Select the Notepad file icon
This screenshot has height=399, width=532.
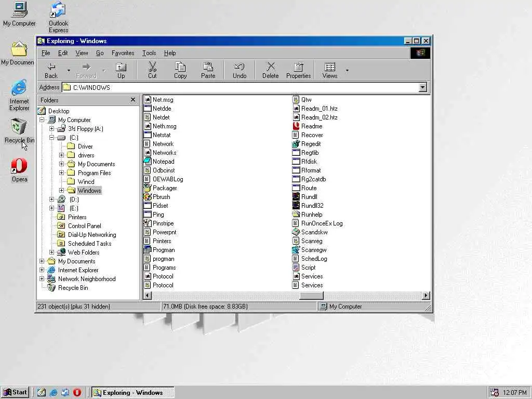pyautogui.click(x=147, y=162)
